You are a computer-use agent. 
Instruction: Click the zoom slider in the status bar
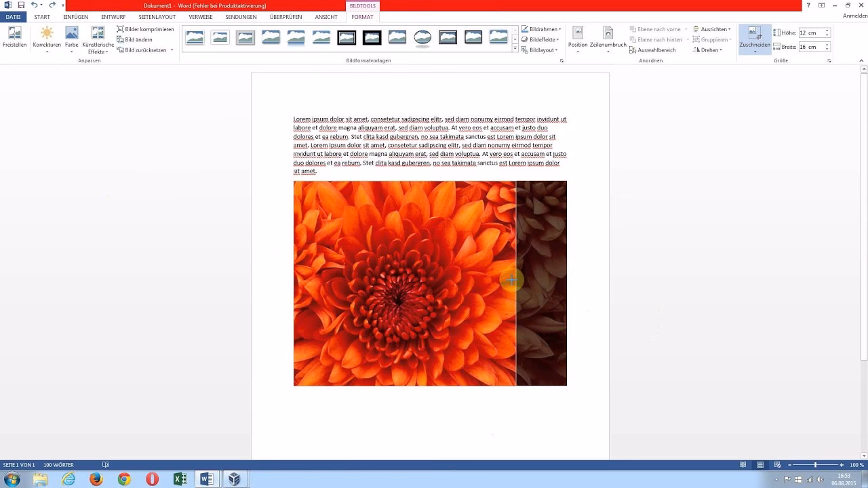tap(814, 465)
